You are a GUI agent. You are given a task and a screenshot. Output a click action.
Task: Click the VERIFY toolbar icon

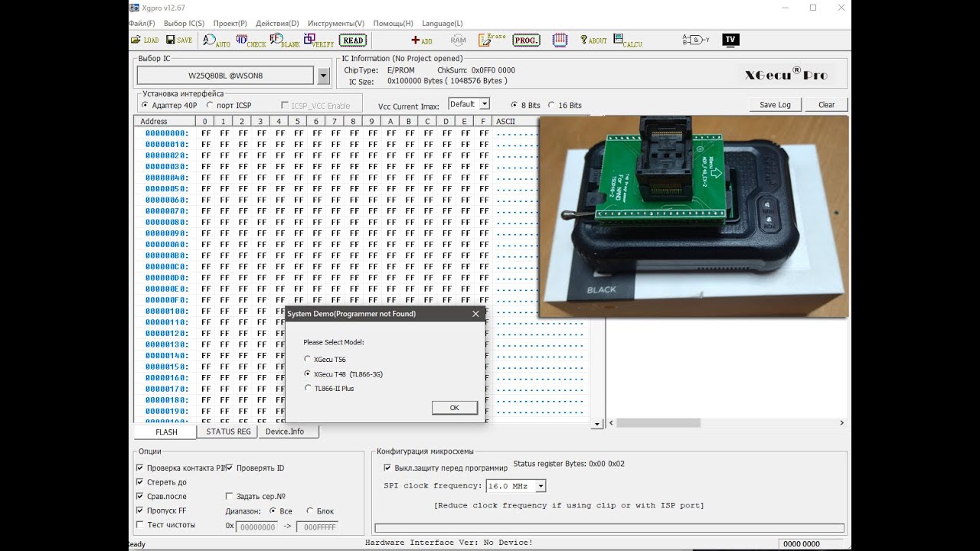pyautogui.click(x=318, y=41)
